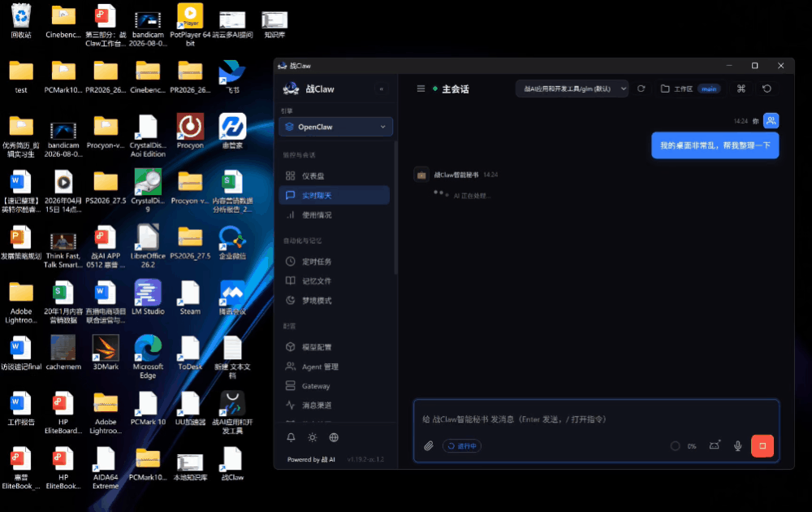812x512 pixels.
Task: Select the 企业微信 desktop shortcut
Action: click(232, 242)
